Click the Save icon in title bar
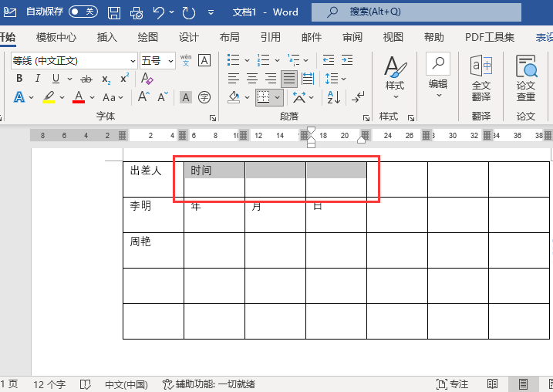553x392 pixels. point(113,12)
